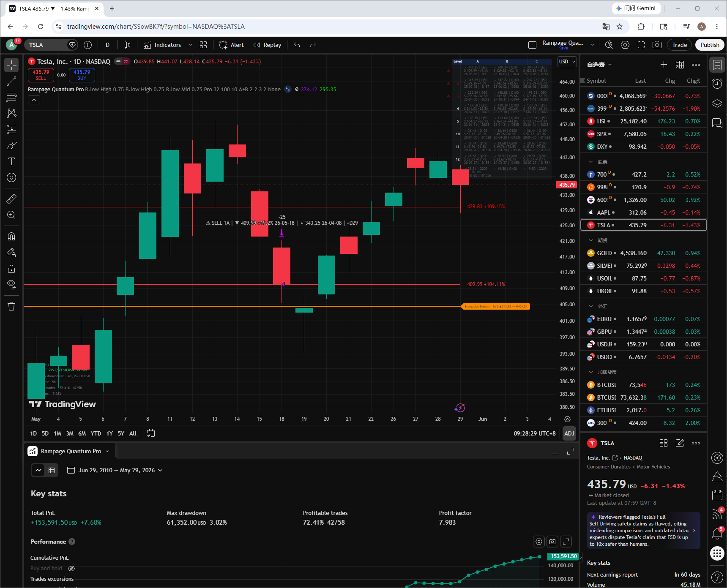Undo the last chart action

(297, 45)
